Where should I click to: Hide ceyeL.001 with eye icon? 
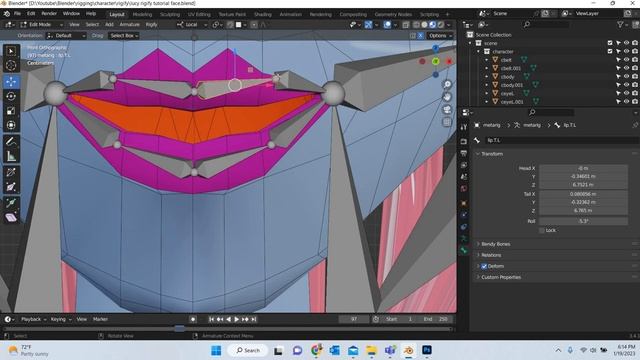[627, 102]
